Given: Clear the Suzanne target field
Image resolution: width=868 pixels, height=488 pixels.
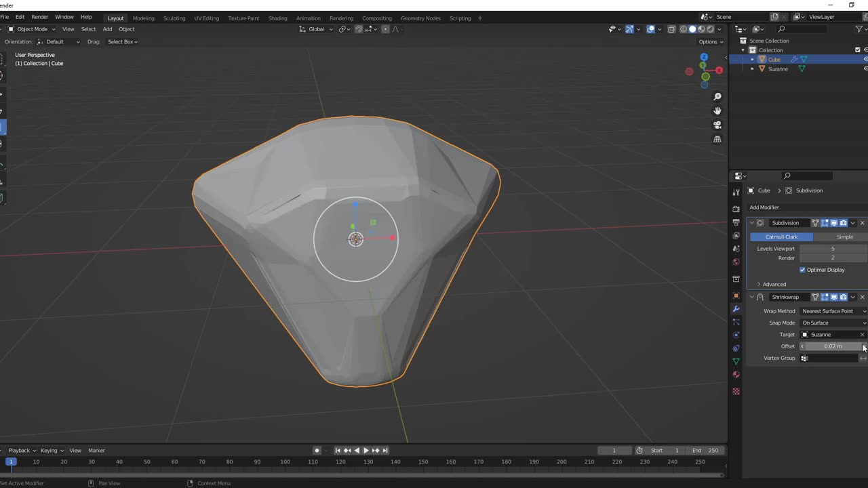Looking at the screenshot, I should [x=862, y=335].
